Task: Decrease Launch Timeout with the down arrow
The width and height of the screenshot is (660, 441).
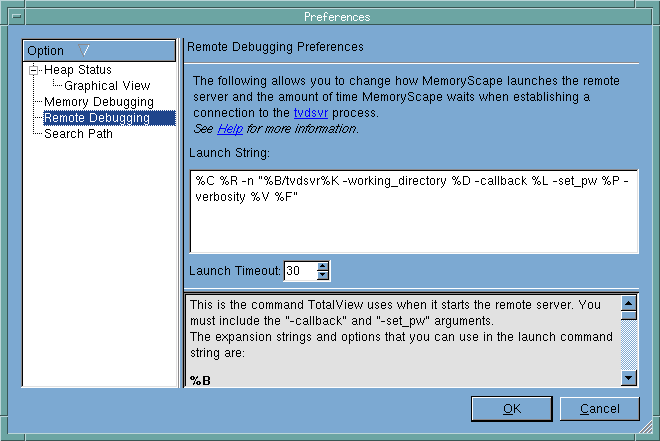Action: coord(322,276)
